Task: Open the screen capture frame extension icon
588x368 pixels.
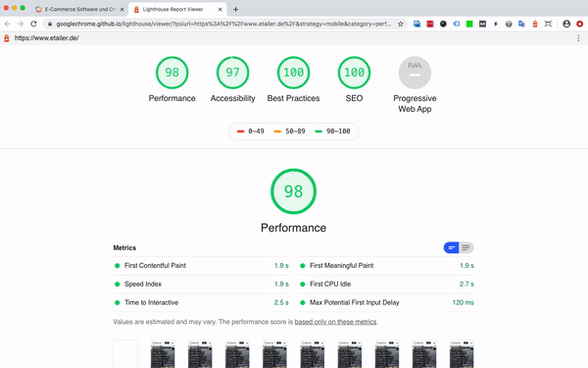Action: pos(548,24)
